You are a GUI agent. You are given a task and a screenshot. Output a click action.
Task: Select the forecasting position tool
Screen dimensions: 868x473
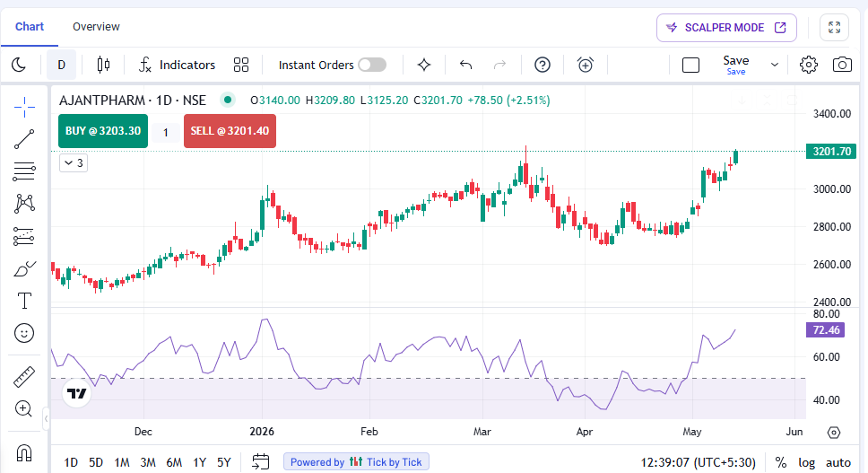(24, 236)
